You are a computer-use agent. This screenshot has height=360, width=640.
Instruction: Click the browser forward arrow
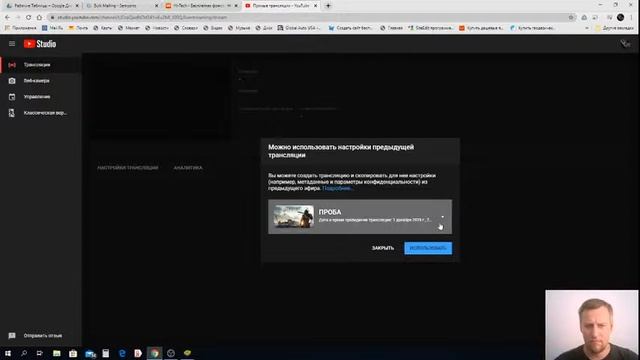(18, 17)
